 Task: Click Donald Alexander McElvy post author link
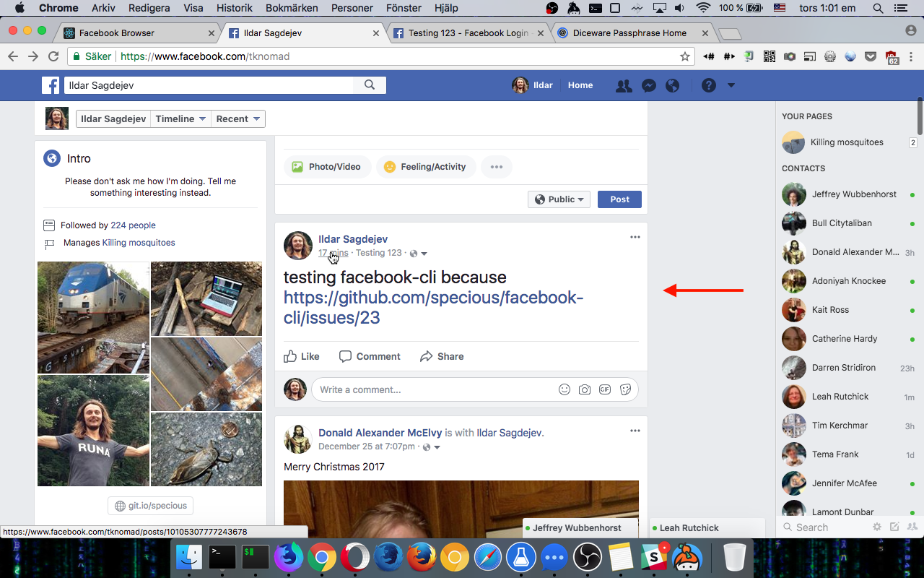coord(380,433)
